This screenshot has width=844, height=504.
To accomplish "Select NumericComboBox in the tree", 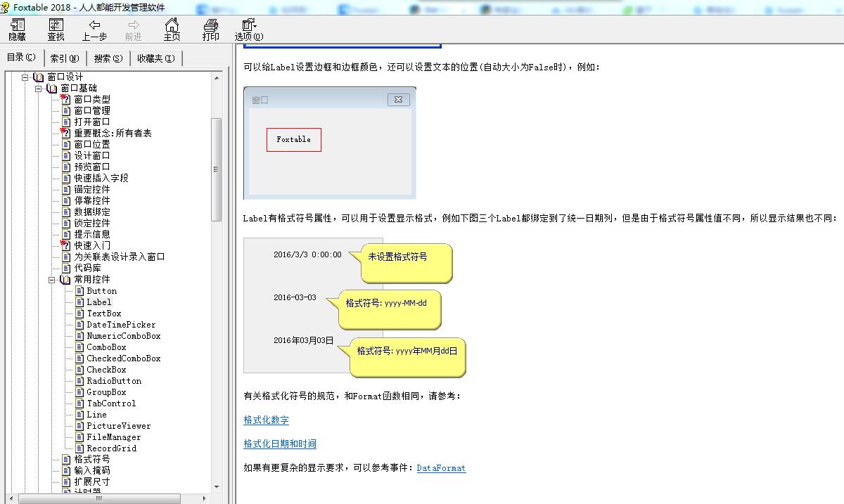I will pyautogui.click(x=124, y=335).
